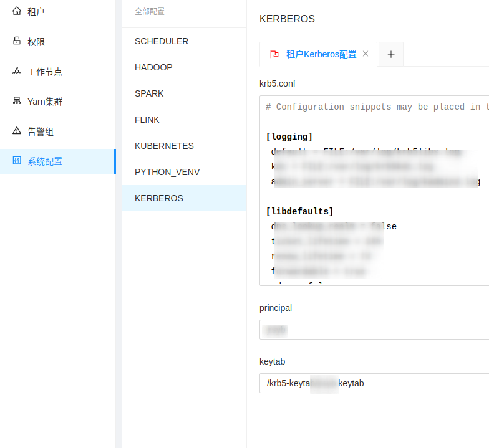Viewport: 489px width, 448px height.
Task: Select the FLINK configuration
Action: click(185, 120)
